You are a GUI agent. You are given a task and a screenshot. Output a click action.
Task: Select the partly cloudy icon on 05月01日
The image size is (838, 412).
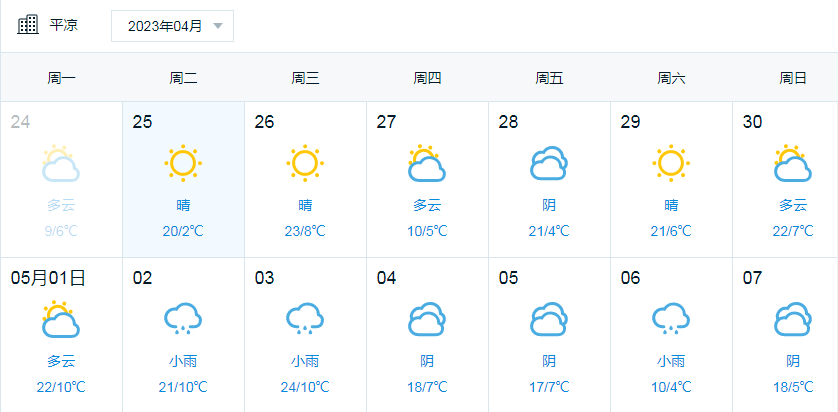tap(61, 319)
